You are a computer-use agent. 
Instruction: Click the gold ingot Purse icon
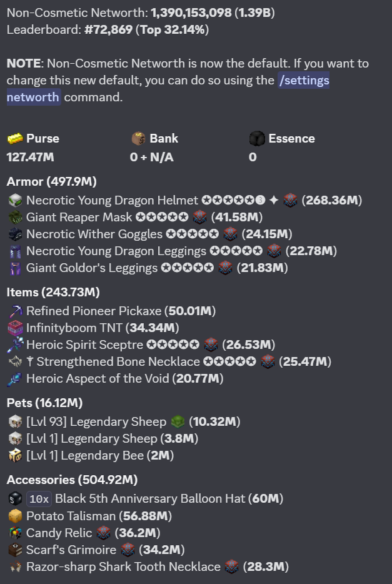pyautogui.click(x=15, y=139)
